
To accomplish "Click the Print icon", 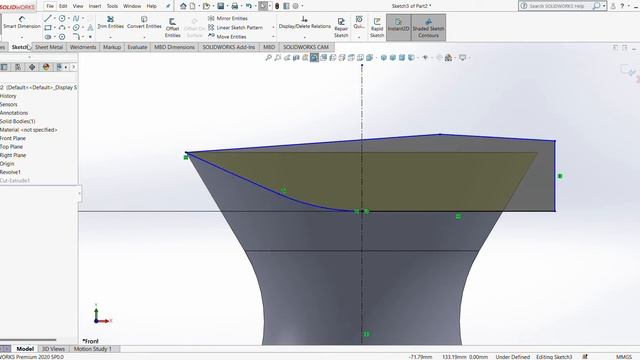I will (235, 6).
